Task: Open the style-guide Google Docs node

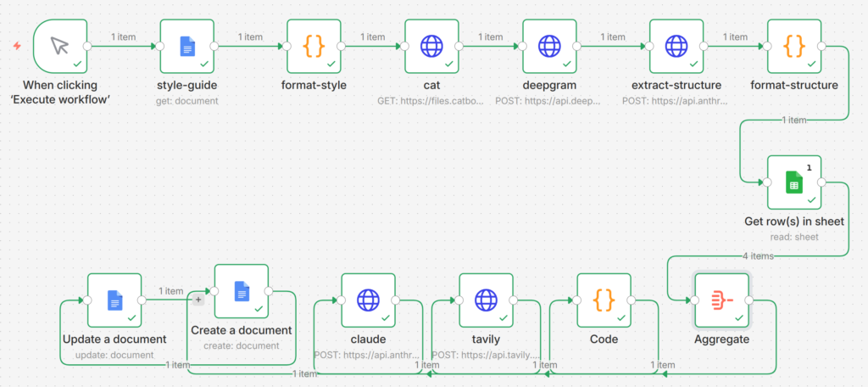Action: (x=187, y=47)
